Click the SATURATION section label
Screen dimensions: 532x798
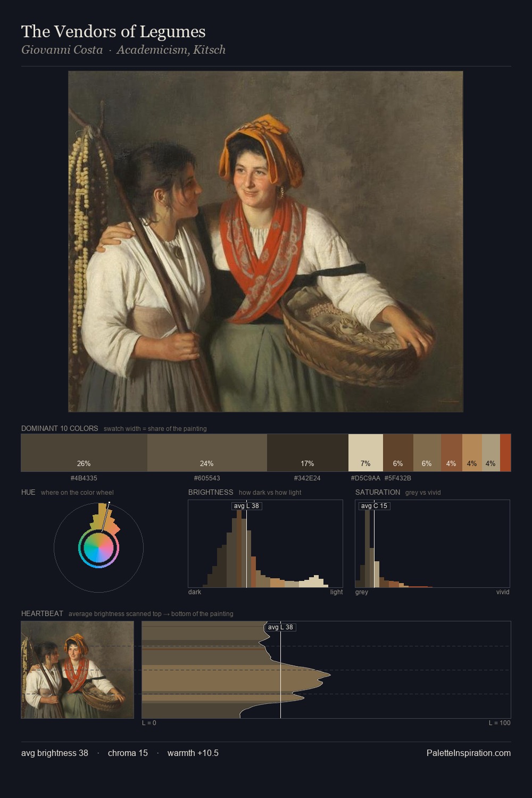coord(378,492)
